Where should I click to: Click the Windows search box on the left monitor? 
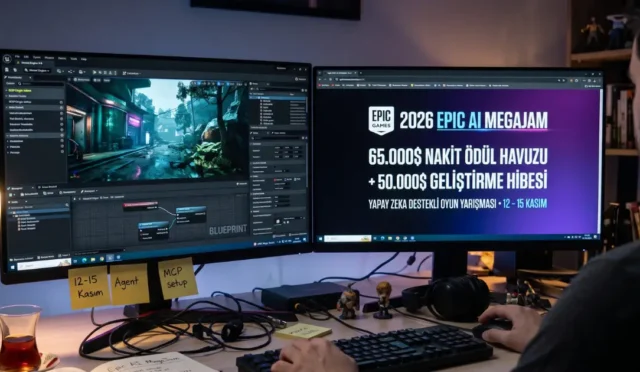point(44,263)
